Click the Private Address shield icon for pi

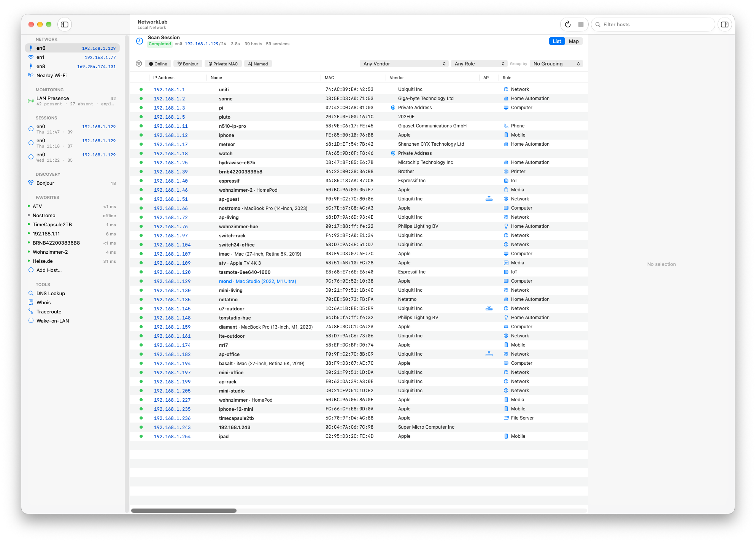point(393,108)
